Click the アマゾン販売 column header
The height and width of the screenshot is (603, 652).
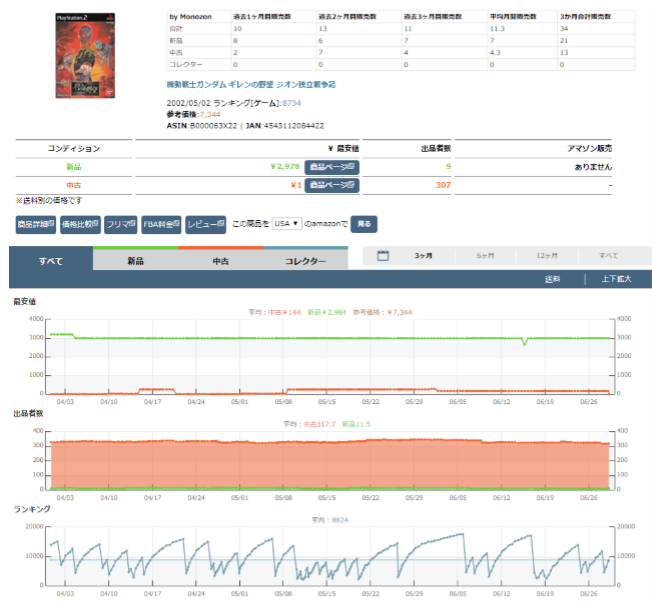pyautogui.click(x=590, y=148)
